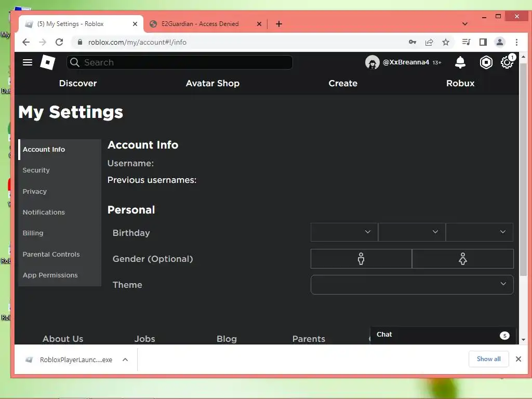Screen dimensions: 532x399
Task: Open notifications bell icon
Action: 460,62
